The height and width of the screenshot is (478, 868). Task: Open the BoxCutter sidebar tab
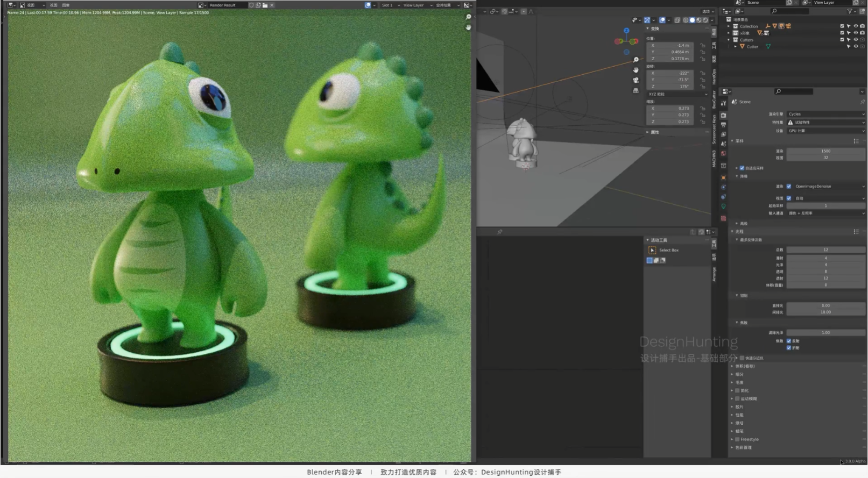click(714, 99)
